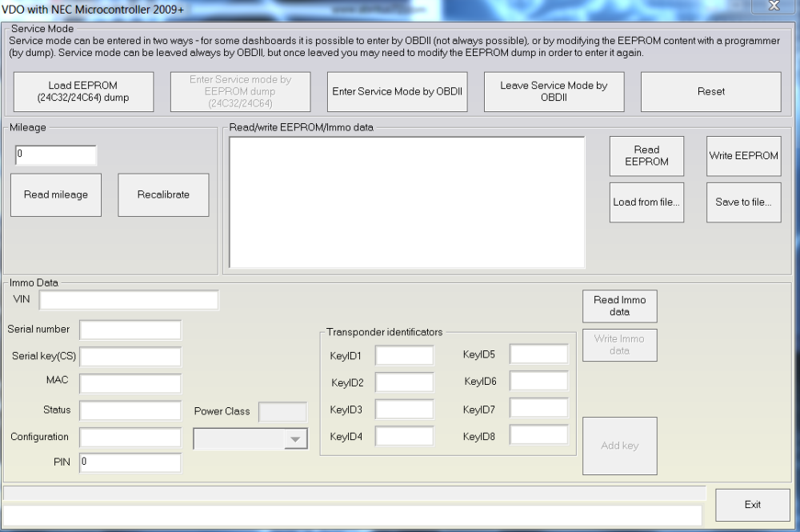Click Load EEPROM (24C32/24C64) dump button
The width and height of the screenshot is (800, 532).
[x=83, y=92]
